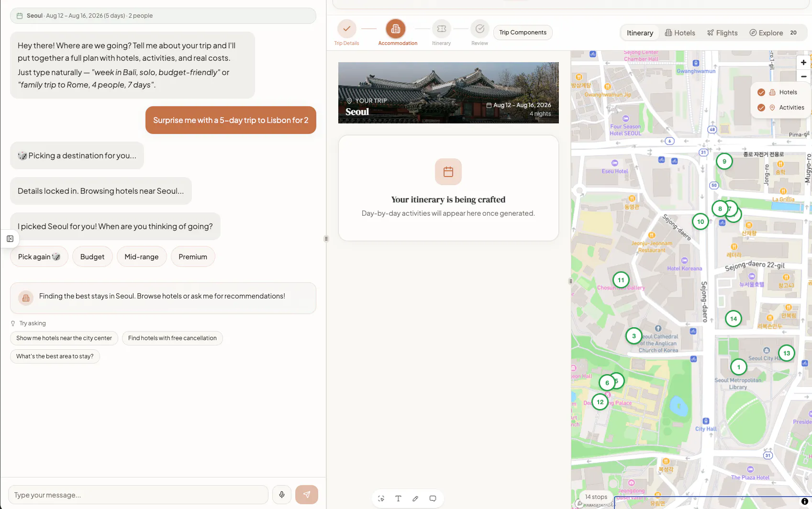
Task: Click map stop marker 1
Action: (x=739, y=367)
